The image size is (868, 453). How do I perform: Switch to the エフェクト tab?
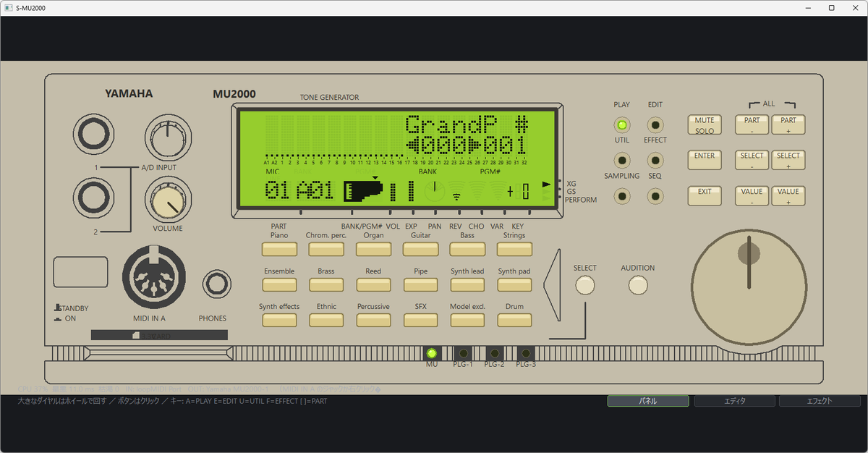coord(820,401)
